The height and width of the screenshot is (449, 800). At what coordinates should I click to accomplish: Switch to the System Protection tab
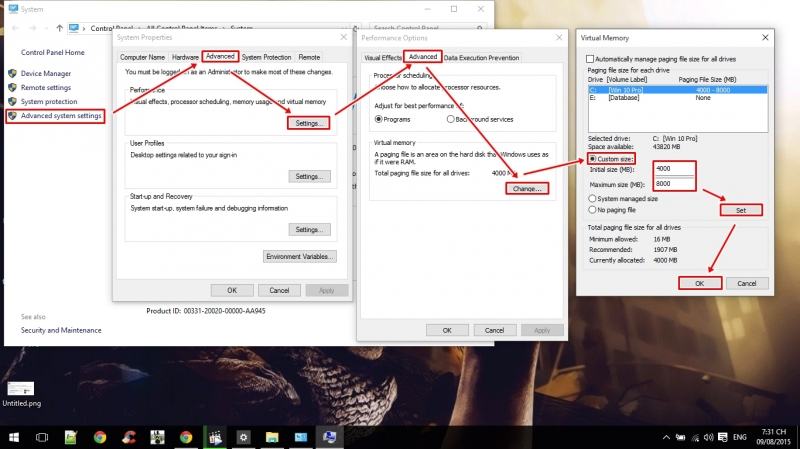pos(266,57)
